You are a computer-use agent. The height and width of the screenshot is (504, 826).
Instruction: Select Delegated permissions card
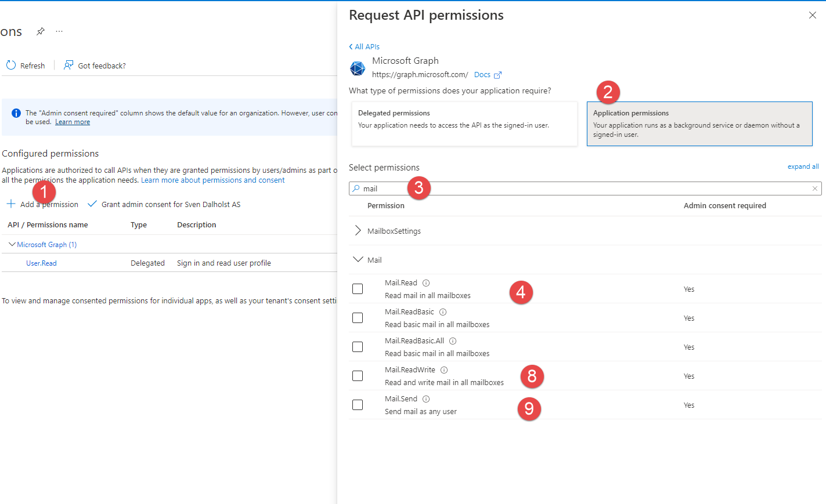[x=464, y=124]
